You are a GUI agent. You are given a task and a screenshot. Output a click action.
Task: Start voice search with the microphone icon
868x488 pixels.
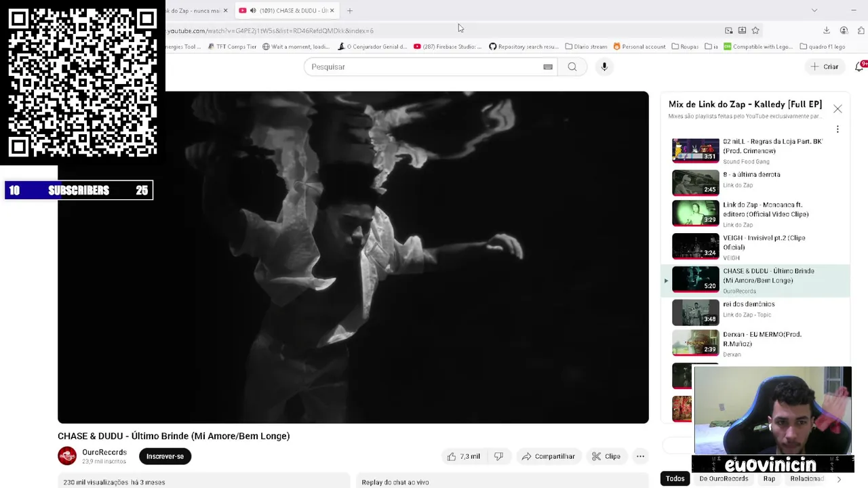click(x=604, y=66)
